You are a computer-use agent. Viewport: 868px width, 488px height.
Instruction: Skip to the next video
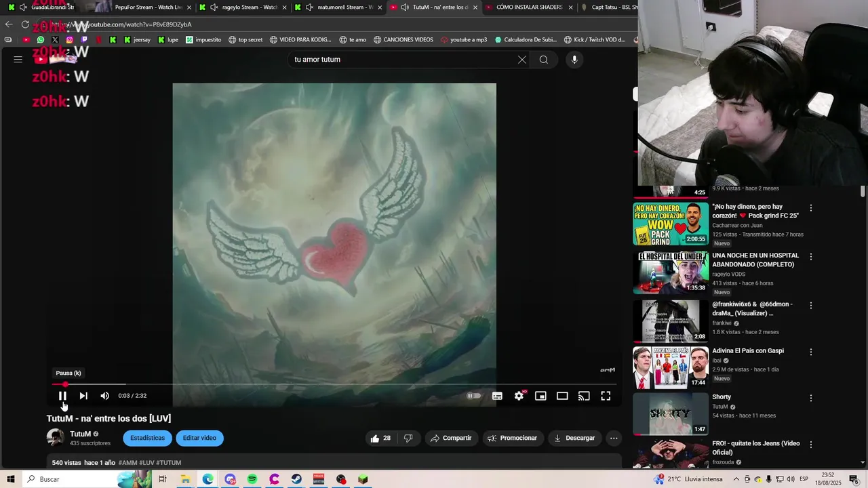tap(83, 396)
